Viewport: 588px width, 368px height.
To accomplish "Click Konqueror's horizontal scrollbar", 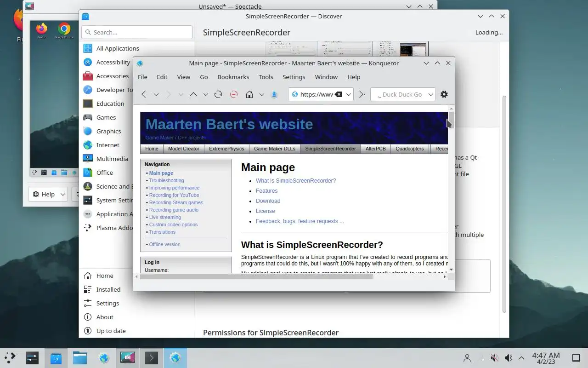I will coord(256,277).
